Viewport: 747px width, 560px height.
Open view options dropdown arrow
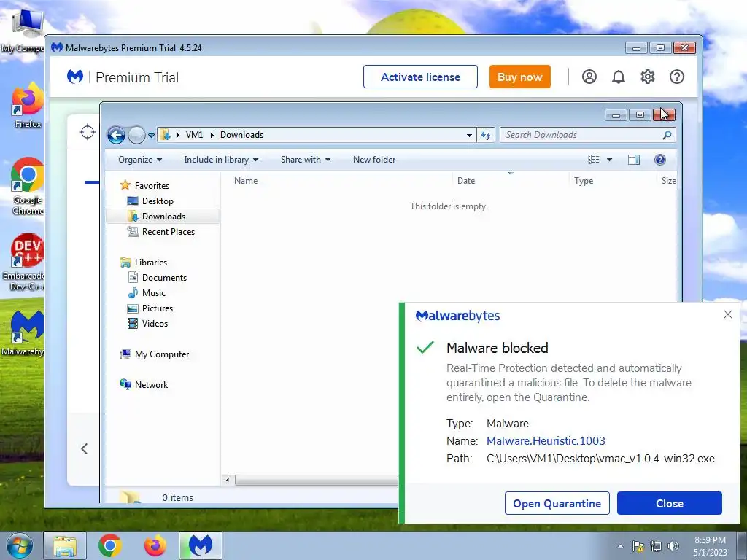[x=609, y=160]
